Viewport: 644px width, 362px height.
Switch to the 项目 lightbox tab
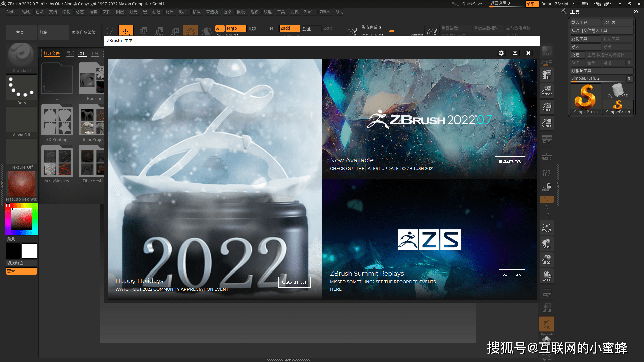83,54
